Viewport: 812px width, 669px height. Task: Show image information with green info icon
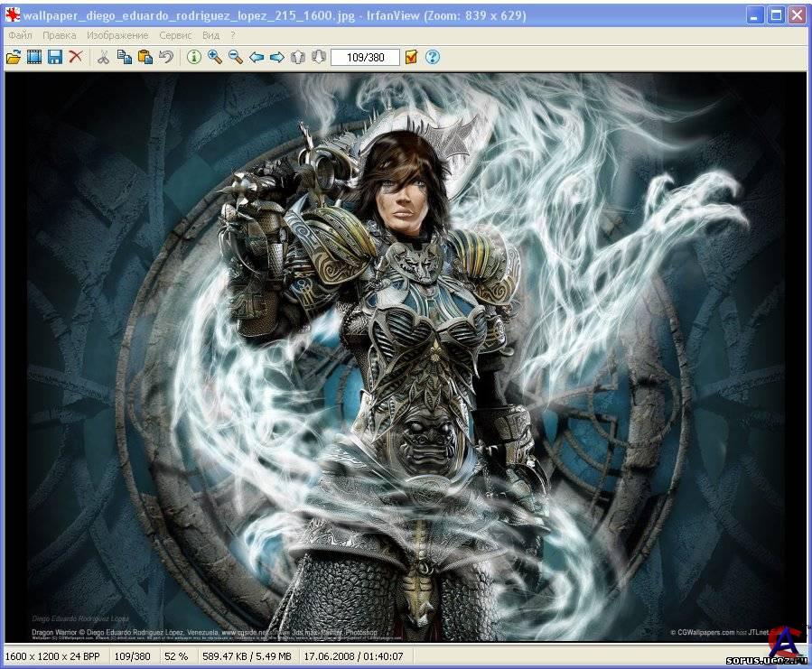click(193, 57)
